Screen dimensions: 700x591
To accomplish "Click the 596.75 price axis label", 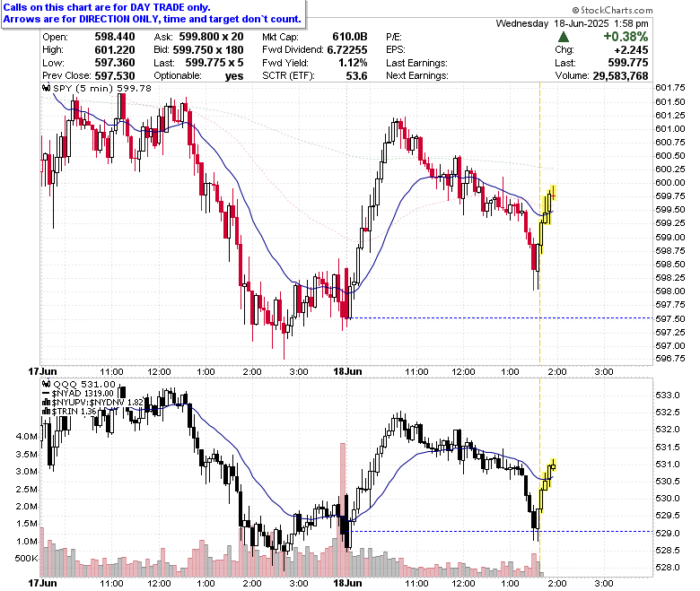I will 669,358.
